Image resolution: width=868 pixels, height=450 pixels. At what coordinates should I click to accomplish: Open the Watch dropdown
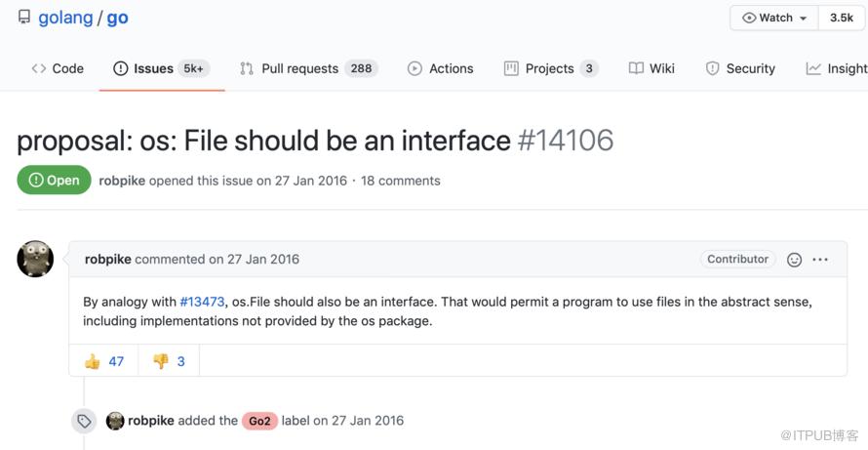point(774,18)
